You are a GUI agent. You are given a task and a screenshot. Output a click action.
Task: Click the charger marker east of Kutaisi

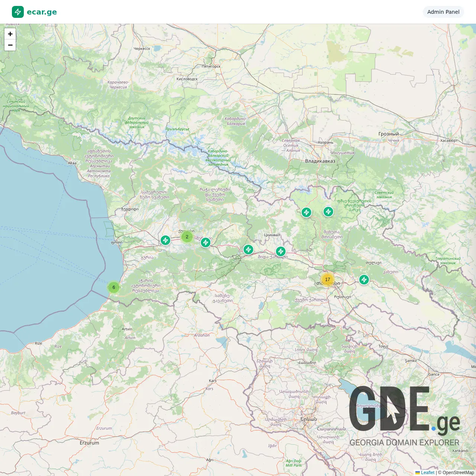point(206,242)
